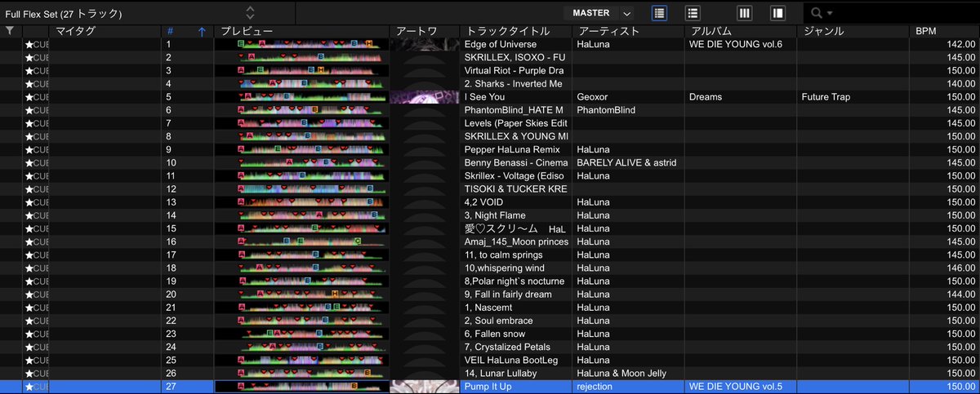Select the track '3, Night Flame'
The width and height of the screenshot is (980, 394).
tap(495, 215)
